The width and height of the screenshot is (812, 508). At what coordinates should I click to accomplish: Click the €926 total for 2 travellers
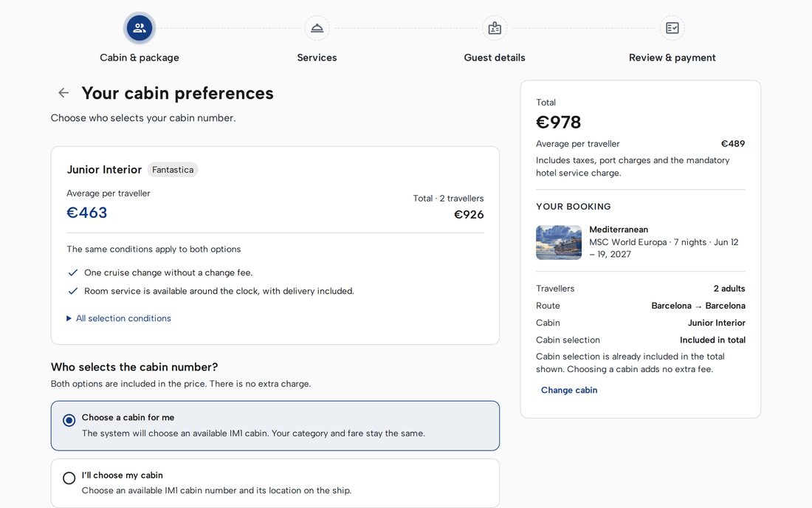tap(469, 214)
